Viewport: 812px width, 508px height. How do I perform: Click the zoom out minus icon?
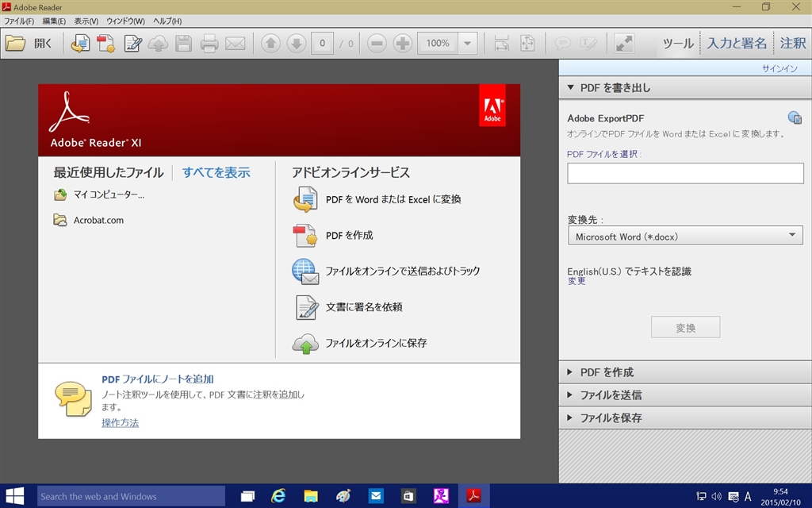(377, 44)
